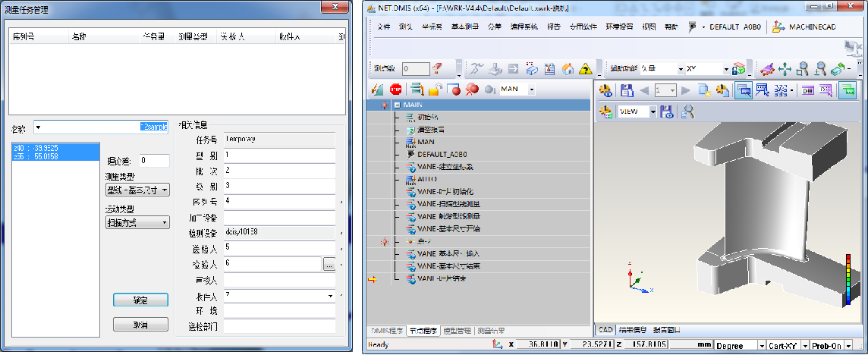Screen dimensions: 868x355
Task: Click the MACHINECAD icon
Action: (778, 27)
